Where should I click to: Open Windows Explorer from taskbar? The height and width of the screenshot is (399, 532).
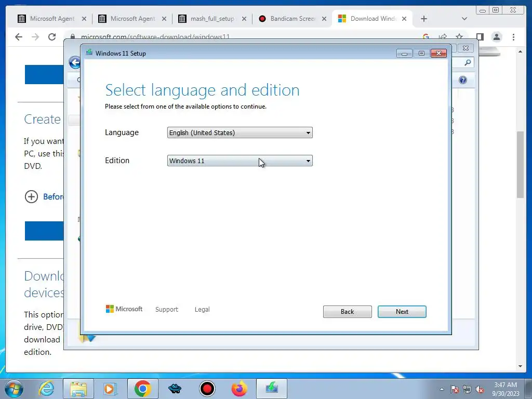click(x=78, y=389)
